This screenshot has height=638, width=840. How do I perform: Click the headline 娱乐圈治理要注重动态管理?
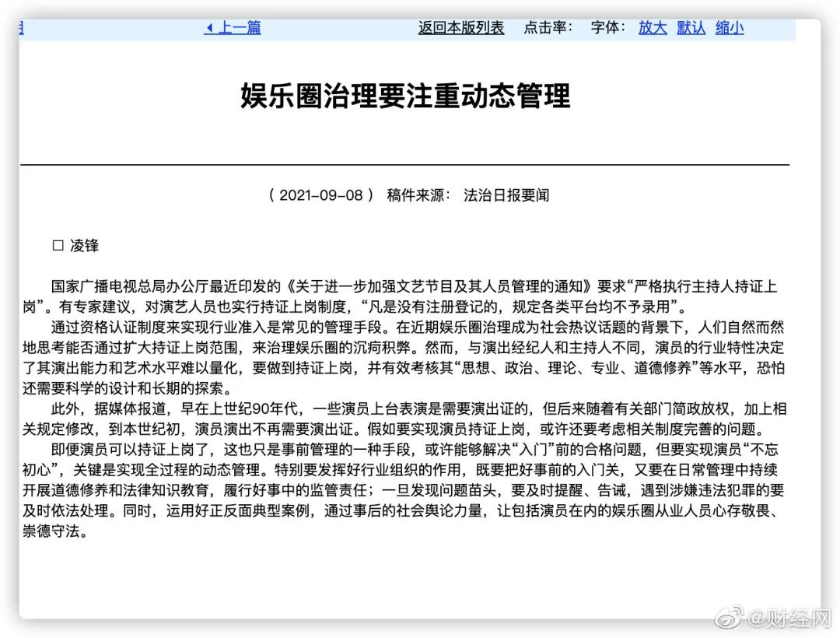[x=405, y=96]
